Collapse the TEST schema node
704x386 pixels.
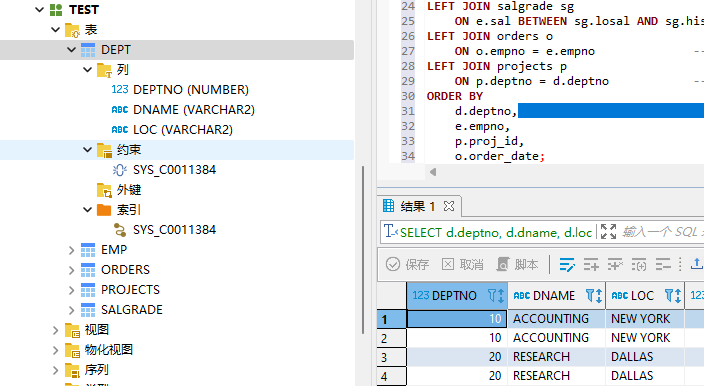coord(40,9)
